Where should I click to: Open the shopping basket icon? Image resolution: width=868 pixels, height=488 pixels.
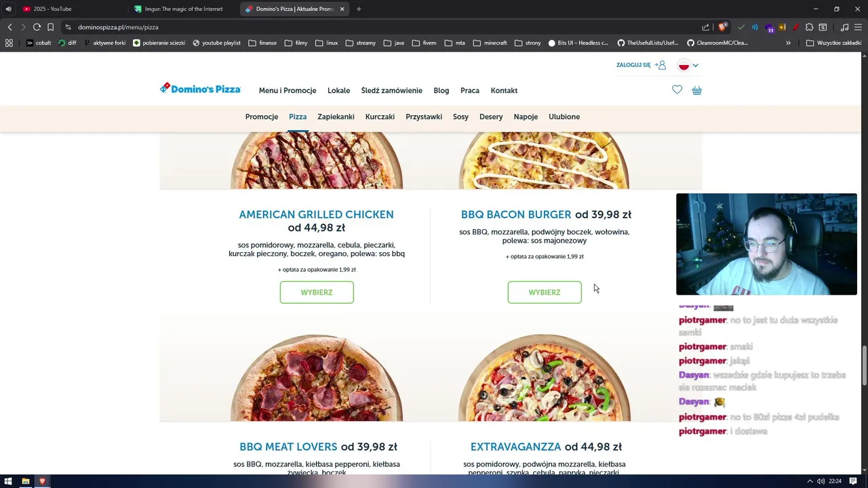pos(696,90)
